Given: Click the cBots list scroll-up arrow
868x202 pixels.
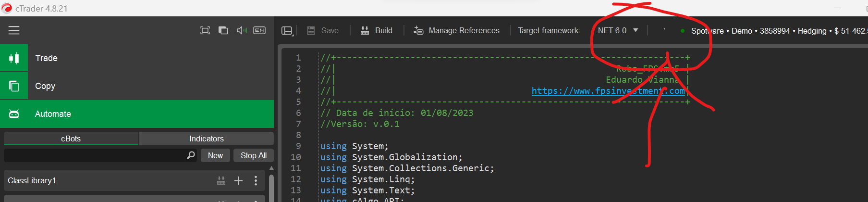Looking at the screenshot, I should pos(271,168).
